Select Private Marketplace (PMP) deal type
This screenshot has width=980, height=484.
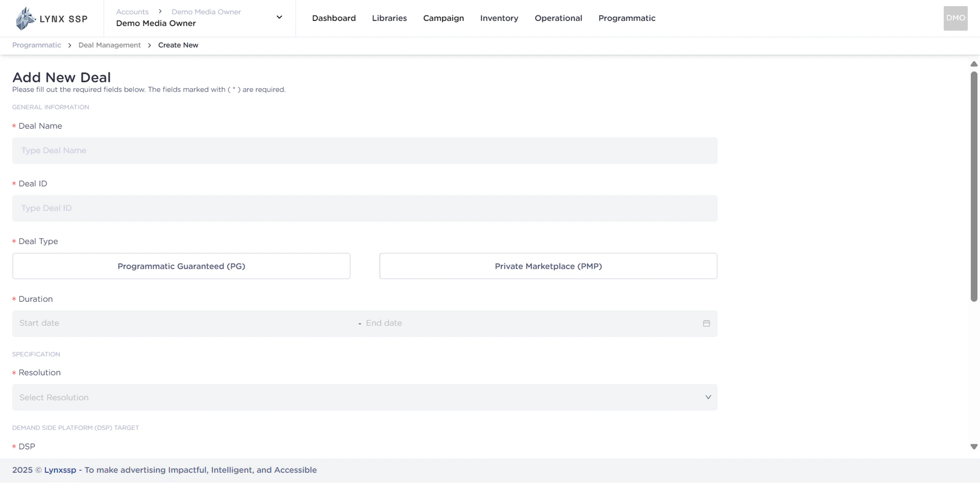point(548,266)
